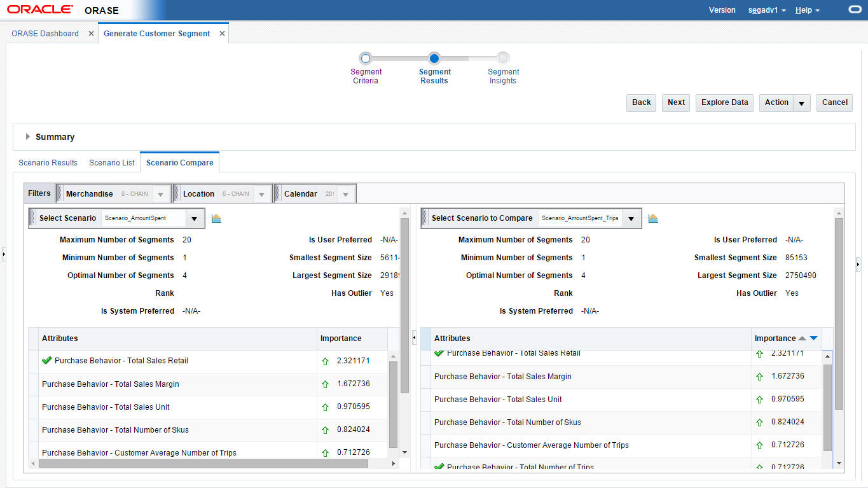Click the Filters label in filter bar

tap(39, 193)
